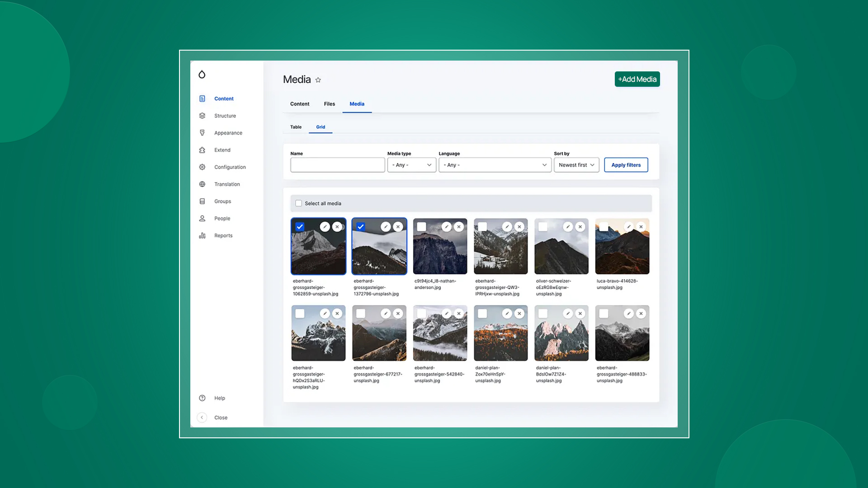Click the c9t94jc4_I8-nathan-anderson.jpg file name
The height and width of the screenshot is (488, 868).
(x=435, y=284)
